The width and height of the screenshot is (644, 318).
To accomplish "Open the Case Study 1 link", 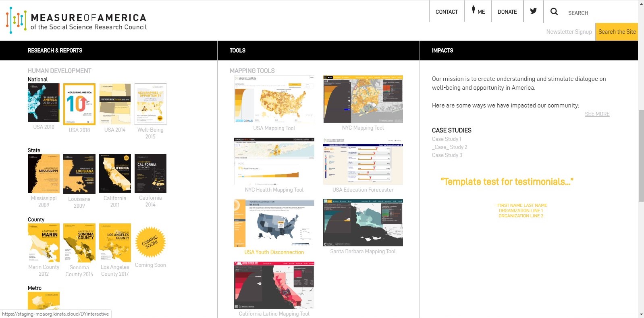I will (x=447, y=139).
